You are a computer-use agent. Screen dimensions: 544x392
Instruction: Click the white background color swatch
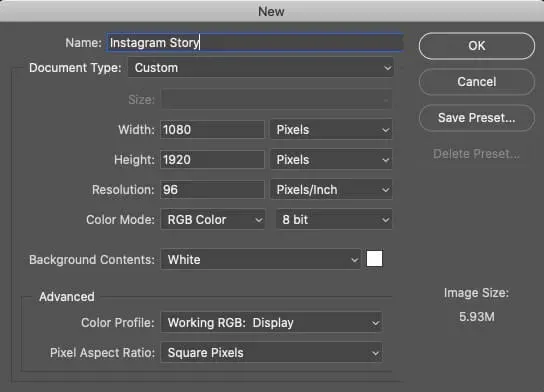tap(374, 259)
